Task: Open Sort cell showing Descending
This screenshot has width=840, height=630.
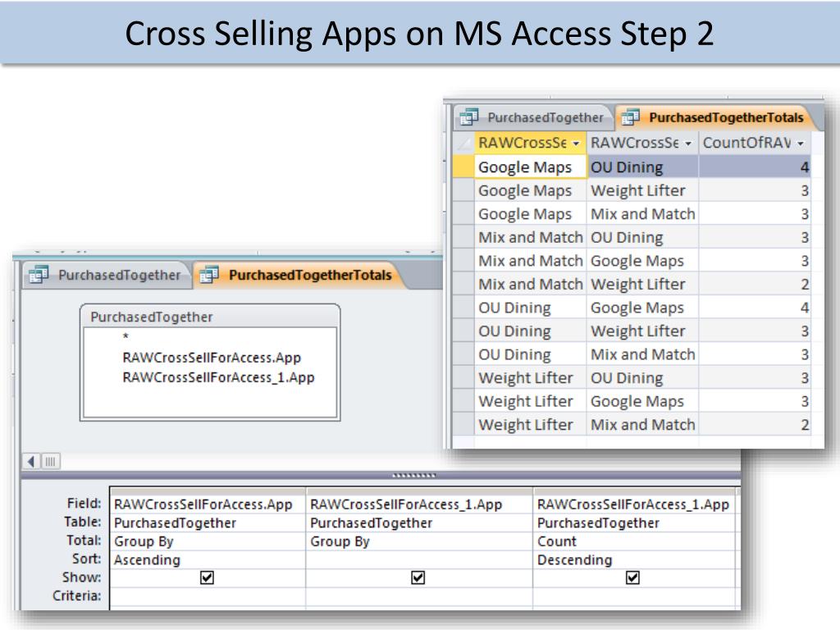Action: (x=636, y=559)
